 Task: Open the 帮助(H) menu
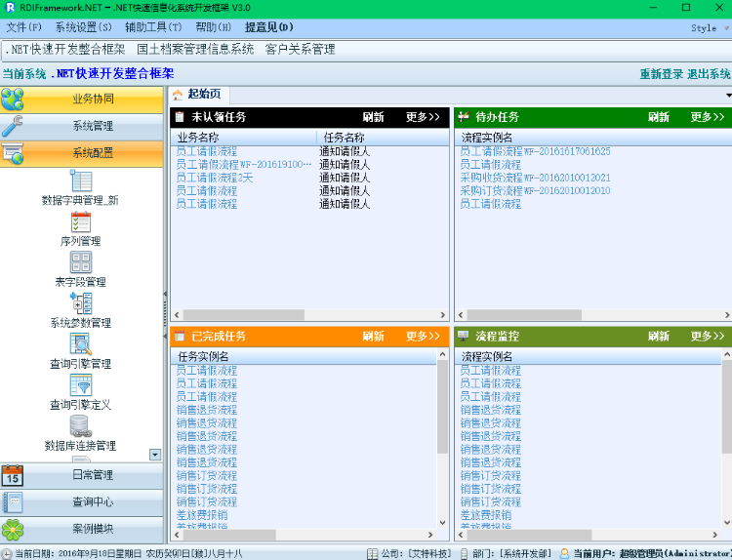[x=214, y=27]
